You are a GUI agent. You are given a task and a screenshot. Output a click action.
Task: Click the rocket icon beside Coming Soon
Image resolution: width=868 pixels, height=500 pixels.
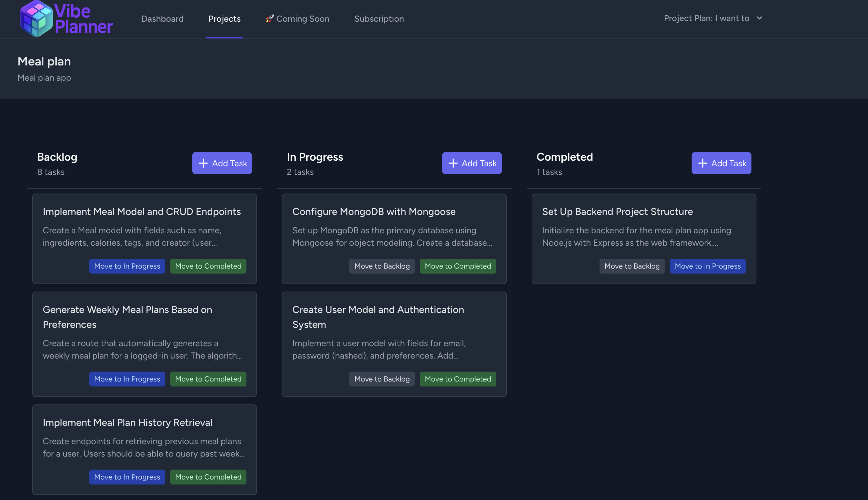pos(269,18)
